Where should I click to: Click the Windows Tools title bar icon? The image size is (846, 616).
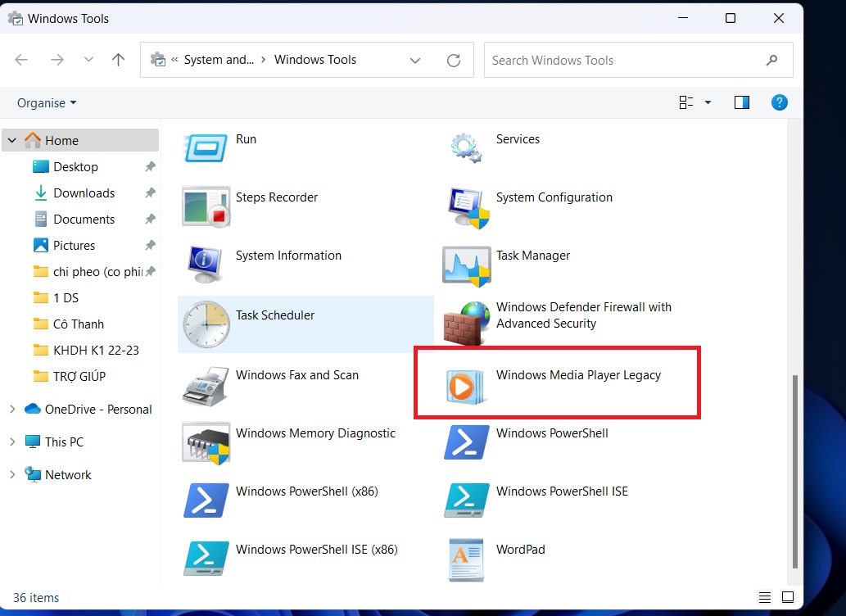pos(15,18)
